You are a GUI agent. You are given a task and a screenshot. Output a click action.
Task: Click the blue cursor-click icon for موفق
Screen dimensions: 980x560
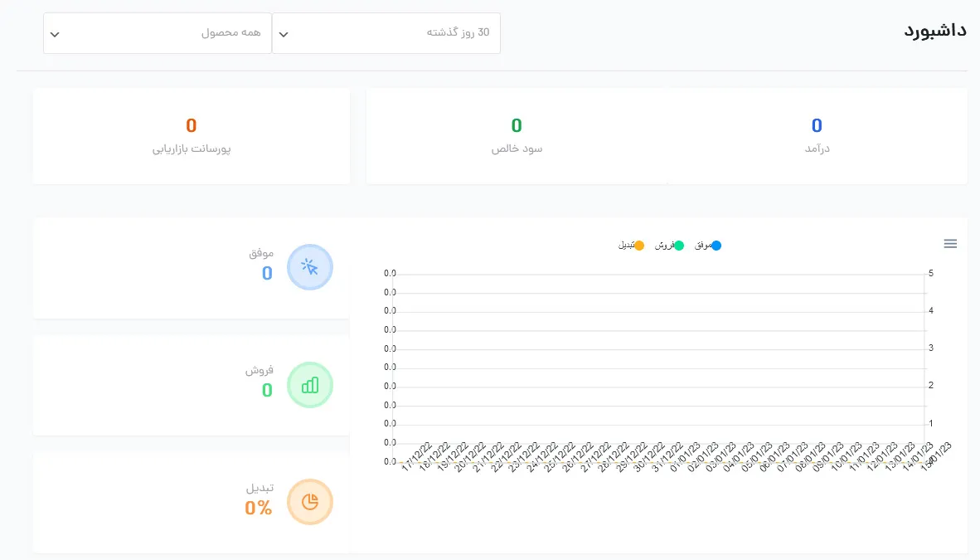[310, 267]
